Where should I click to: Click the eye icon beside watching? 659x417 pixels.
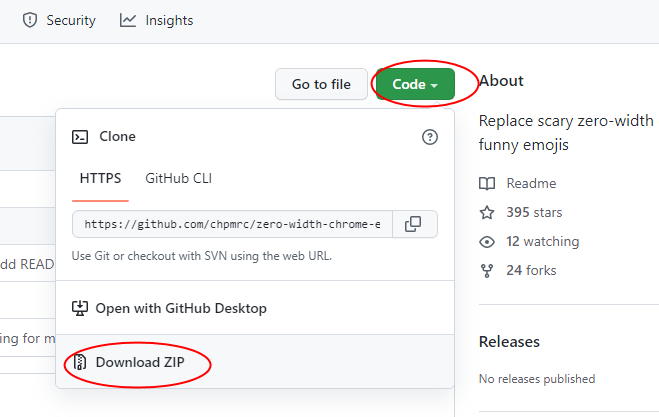pos(487,242)
